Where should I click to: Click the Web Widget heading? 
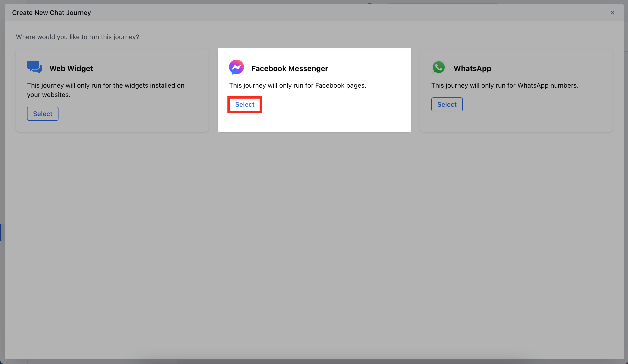click(71, 68)
